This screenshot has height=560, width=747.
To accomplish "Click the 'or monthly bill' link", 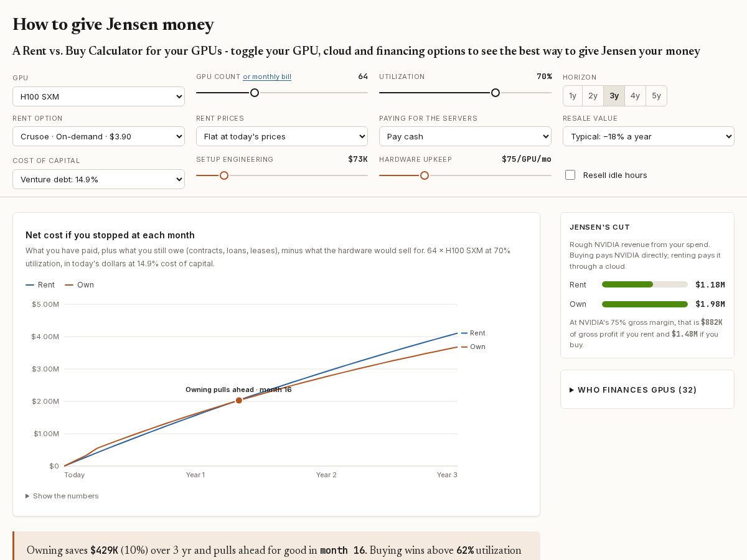I will (267, 77).
